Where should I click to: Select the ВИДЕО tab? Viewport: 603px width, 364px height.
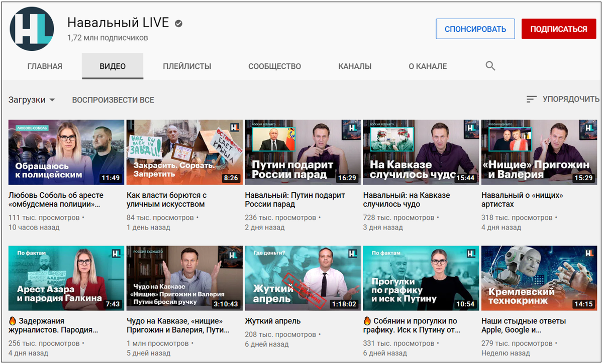coord(113,66)
